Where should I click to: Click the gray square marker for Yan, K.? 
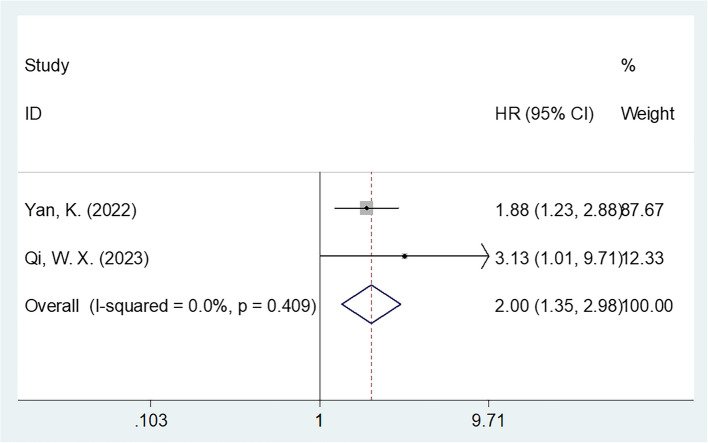[x=367, y=208]
